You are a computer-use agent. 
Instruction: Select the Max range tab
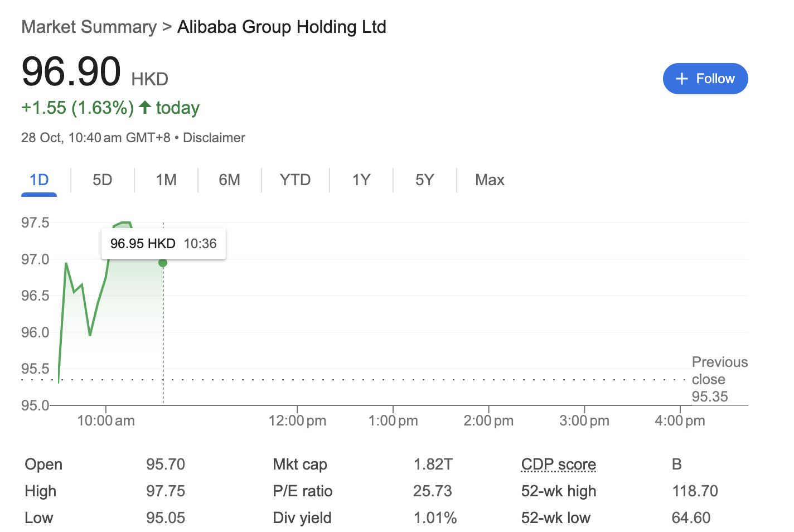coord(490,180)
